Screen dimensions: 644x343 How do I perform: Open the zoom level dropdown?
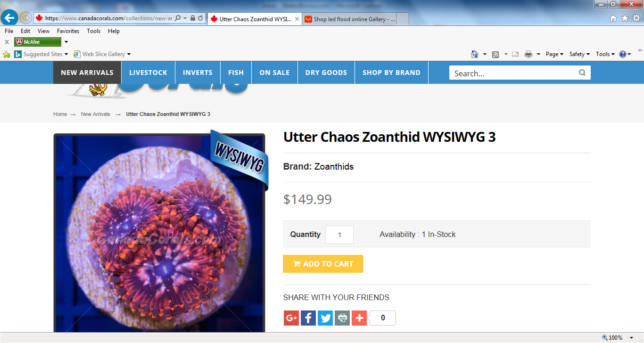632,338
